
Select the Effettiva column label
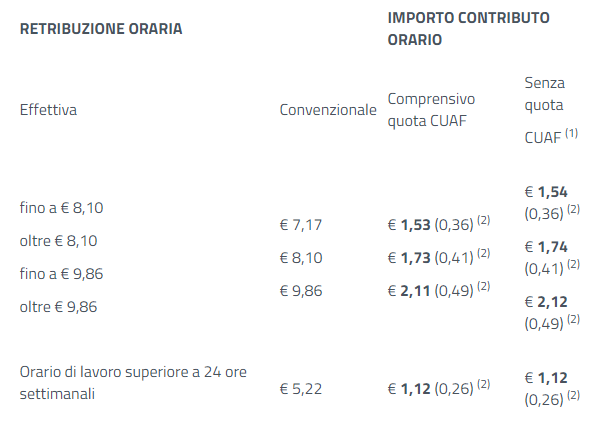coord(48,110)
